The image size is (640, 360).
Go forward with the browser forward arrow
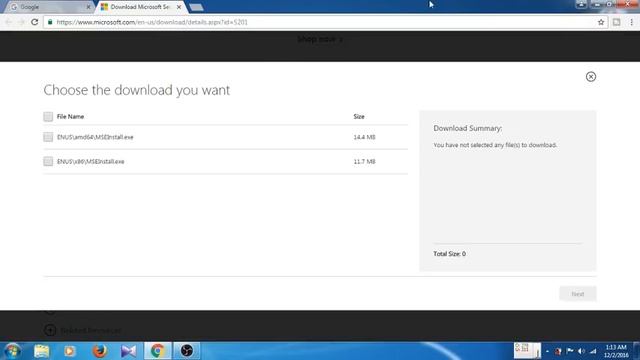(22, 22)
